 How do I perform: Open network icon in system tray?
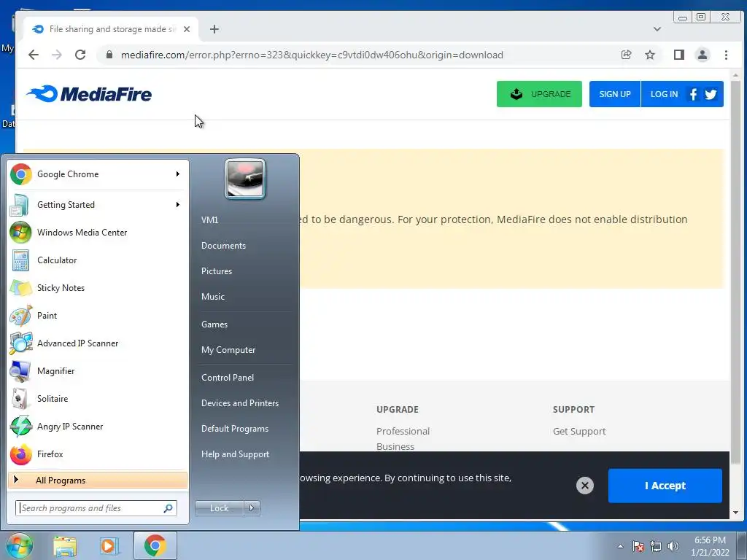point(656,546)
